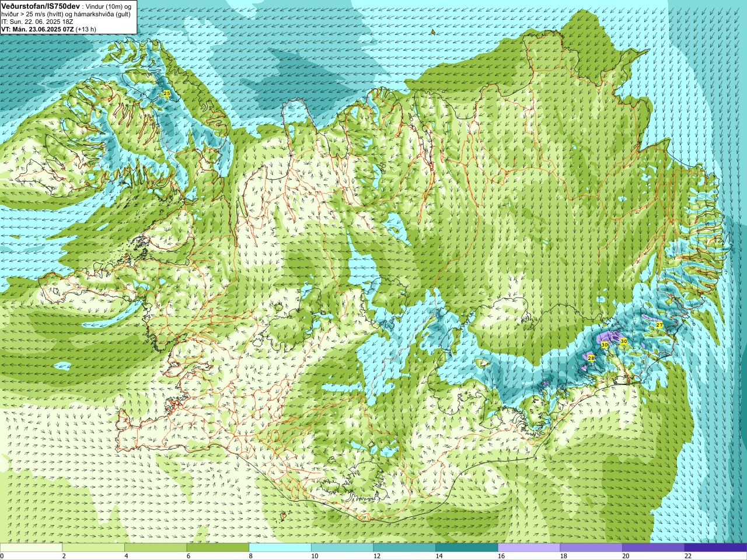Image resolution: width=747 pixels, height=560 pixels.
Task: Click the yellow 28 gust marker
Action: coord(591,358)
